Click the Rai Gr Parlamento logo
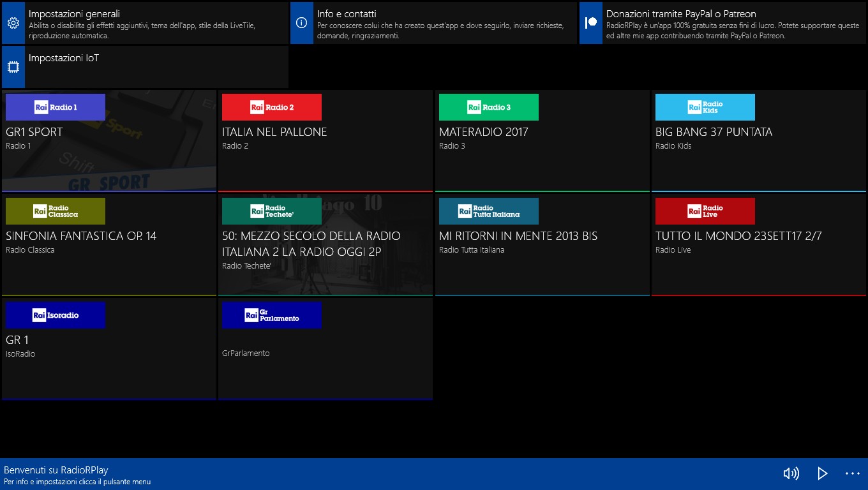The width and height of the screenshot is (868, 490). pyautogui.click(x=272, y=315)
